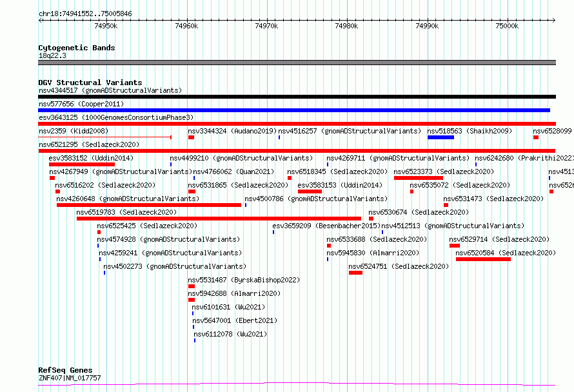Open nsv4267949 gnomADStructuralVariants label
574x392 pixels.
point(121,171)
